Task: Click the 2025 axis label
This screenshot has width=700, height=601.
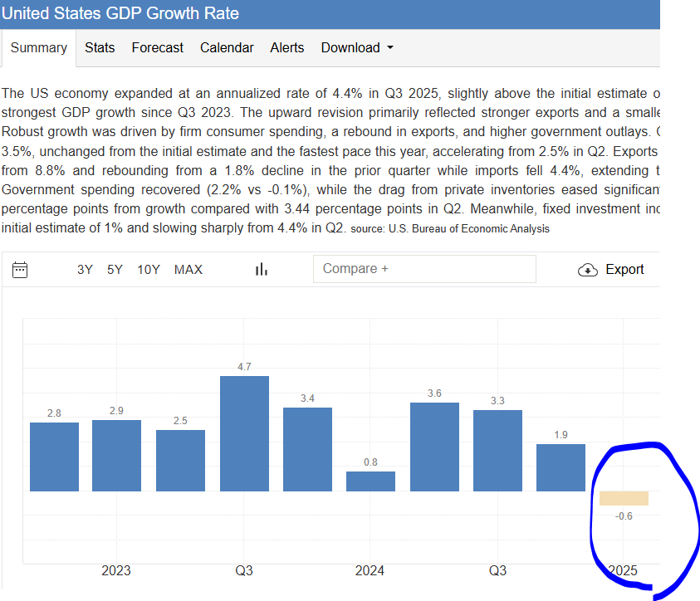Action: point(623,570)
